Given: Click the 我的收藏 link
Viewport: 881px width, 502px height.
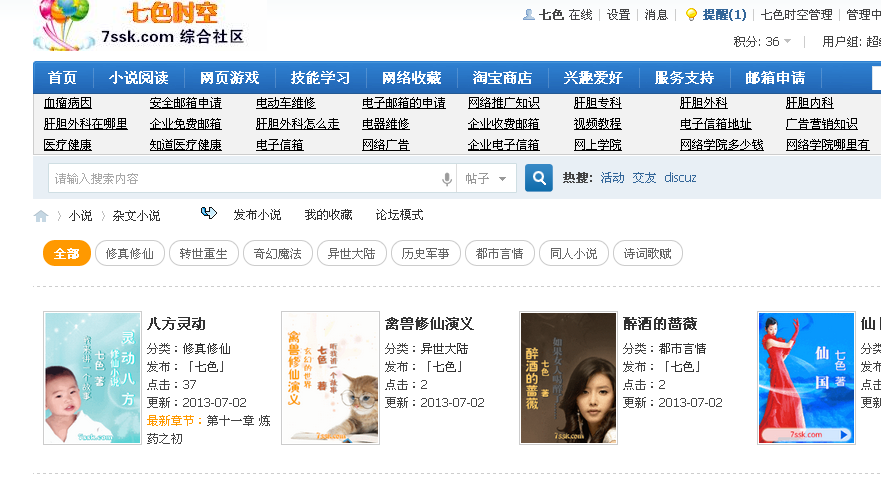Looking at the screenshot, I should click(x=328, y=215).
